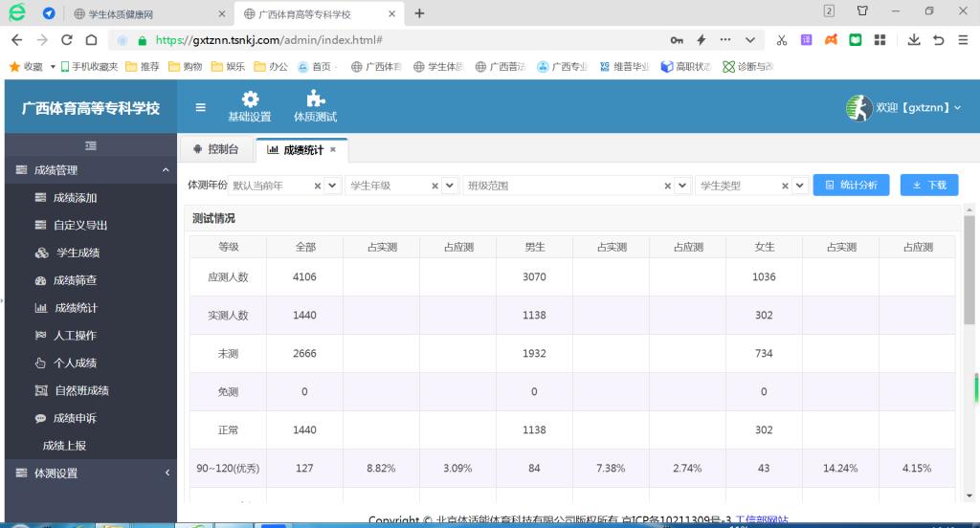Open the 学生年级 dropdown arrow
The height and width of the screenshot is (528, 980).
point(450,186)
